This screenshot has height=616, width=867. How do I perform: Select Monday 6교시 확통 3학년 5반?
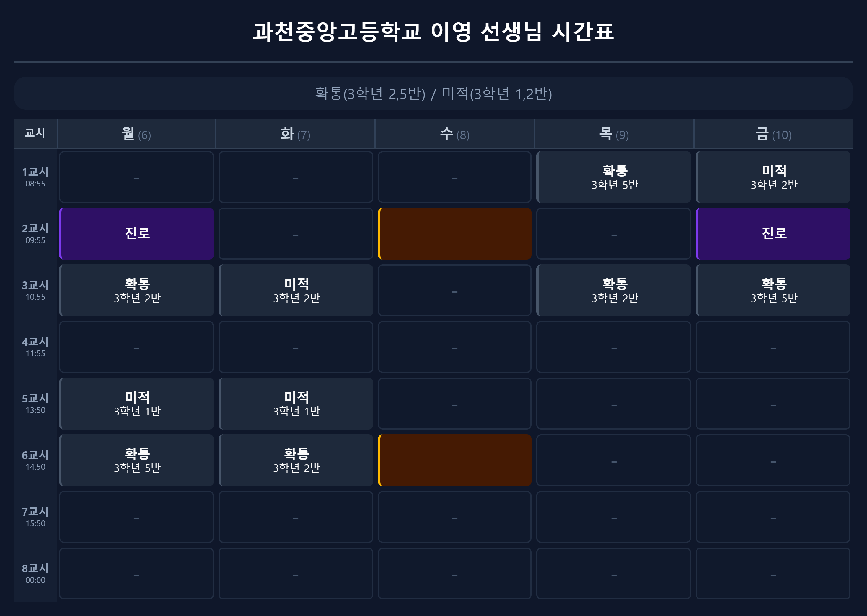[137, 460]
